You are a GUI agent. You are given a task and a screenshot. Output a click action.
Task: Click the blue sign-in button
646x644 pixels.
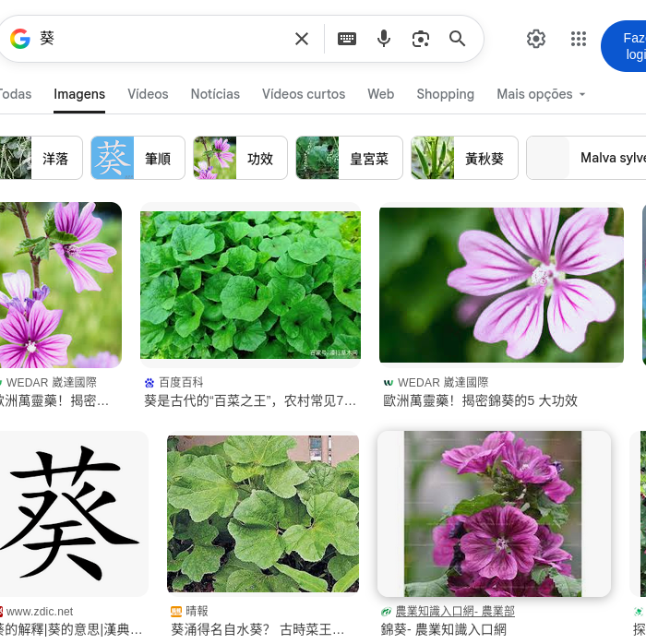click(623, 46)
